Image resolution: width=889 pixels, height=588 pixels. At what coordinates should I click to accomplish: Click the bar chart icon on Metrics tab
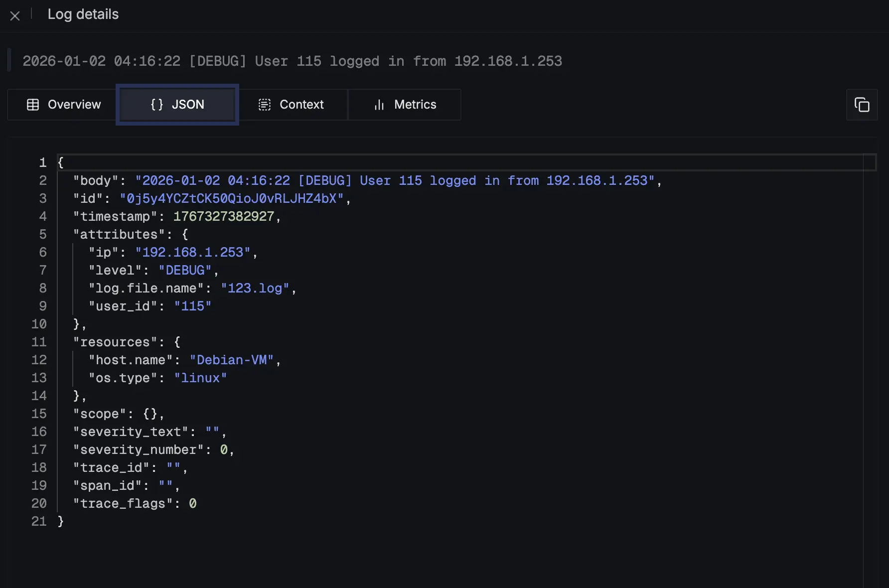coord(379,105)
